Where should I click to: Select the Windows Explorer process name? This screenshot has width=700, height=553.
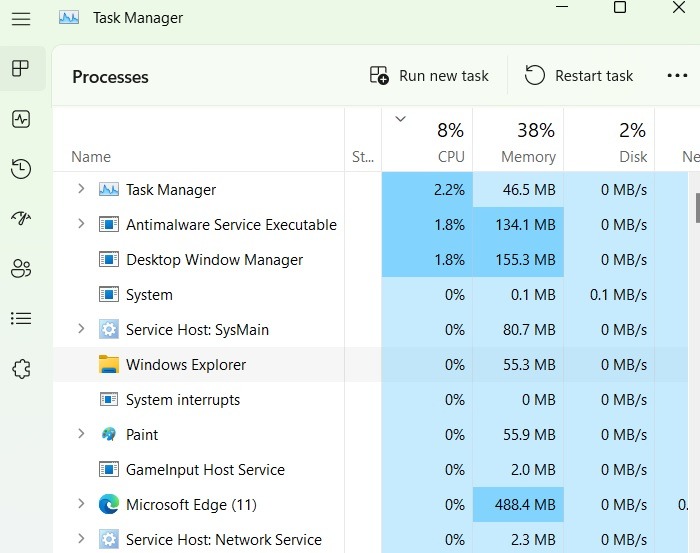(x=186, y=365)
